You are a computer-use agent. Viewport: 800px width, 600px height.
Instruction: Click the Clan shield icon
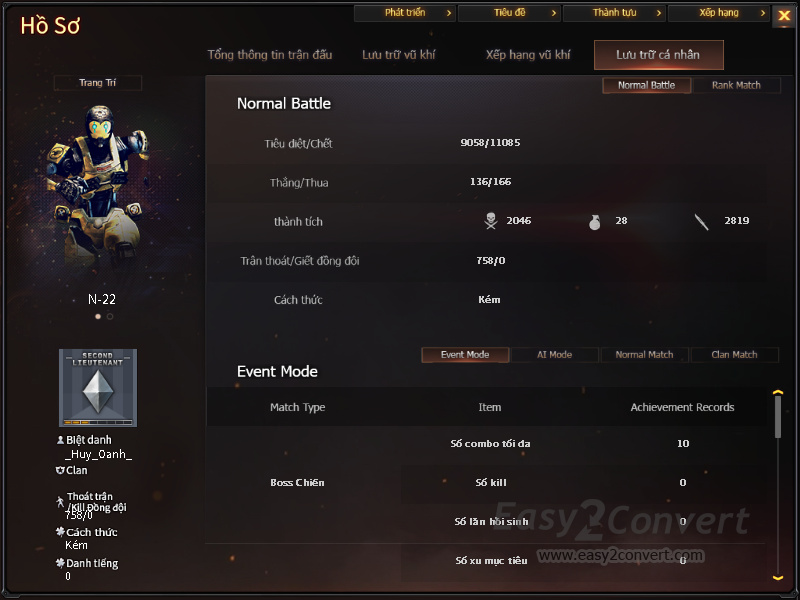tap(60, 470)
